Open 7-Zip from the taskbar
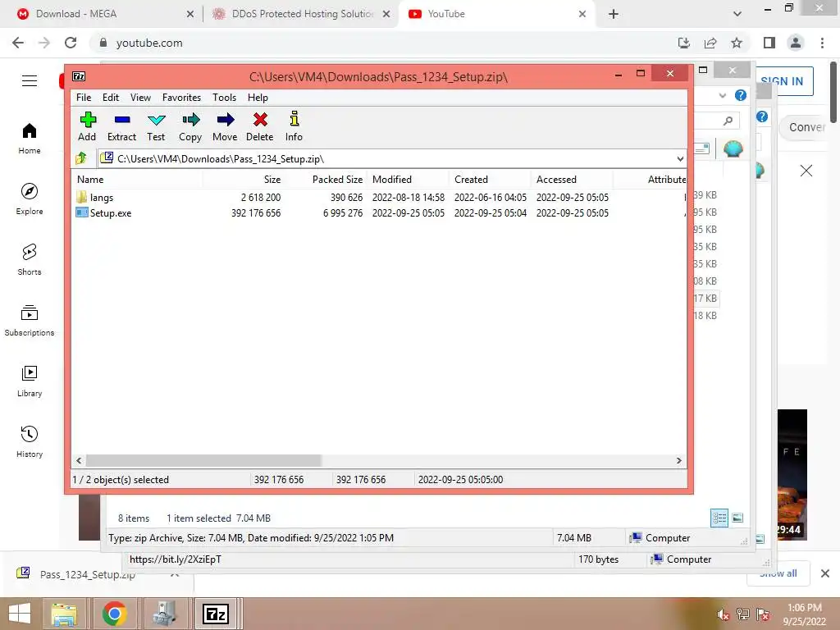 tap(216, 614)
